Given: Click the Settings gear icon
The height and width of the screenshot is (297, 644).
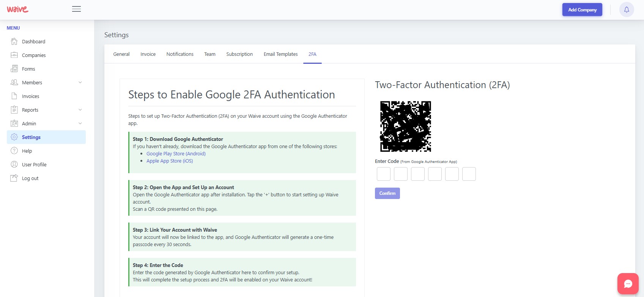Looking at the screenshot, I should click(x=14, y=137).
